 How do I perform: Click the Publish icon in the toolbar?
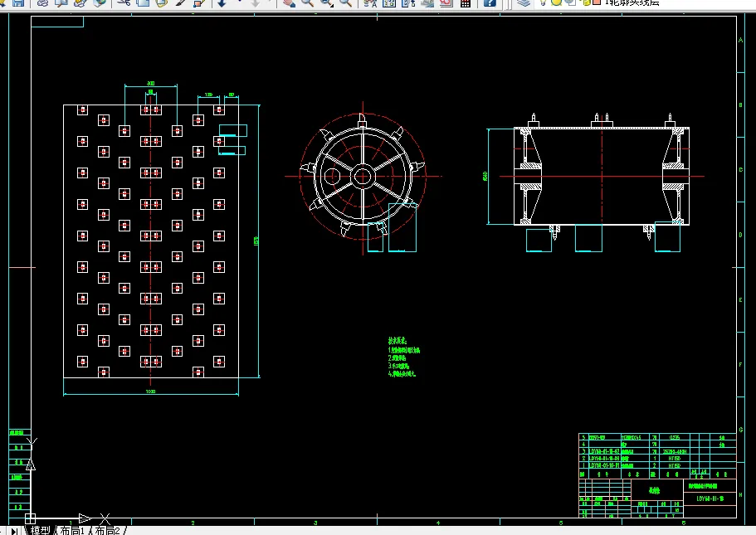[80, 2]
